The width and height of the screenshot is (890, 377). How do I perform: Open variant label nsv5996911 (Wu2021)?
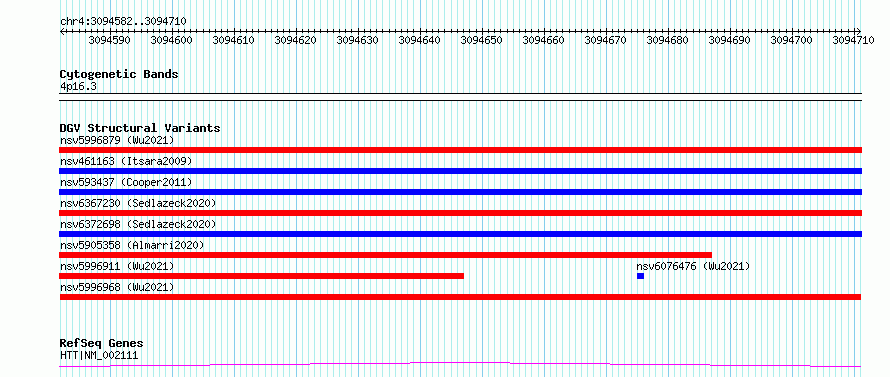pos(117,266)
